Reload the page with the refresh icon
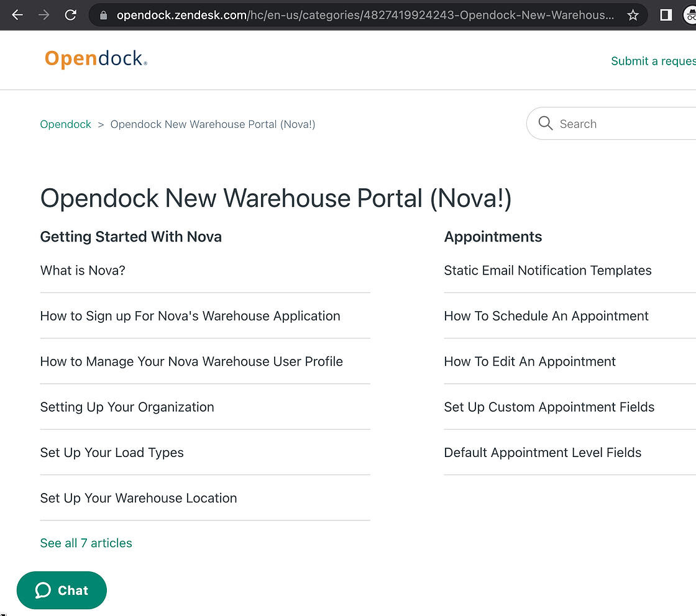Screen dimensions: 696x616 (x=71, y=15)
